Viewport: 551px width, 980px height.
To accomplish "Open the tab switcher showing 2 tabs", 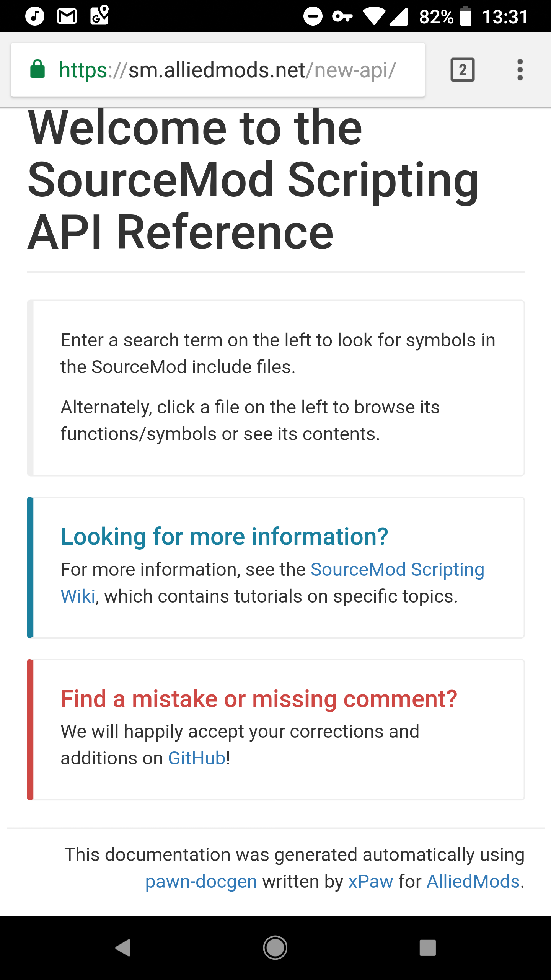I will click(x=462, y=70).
